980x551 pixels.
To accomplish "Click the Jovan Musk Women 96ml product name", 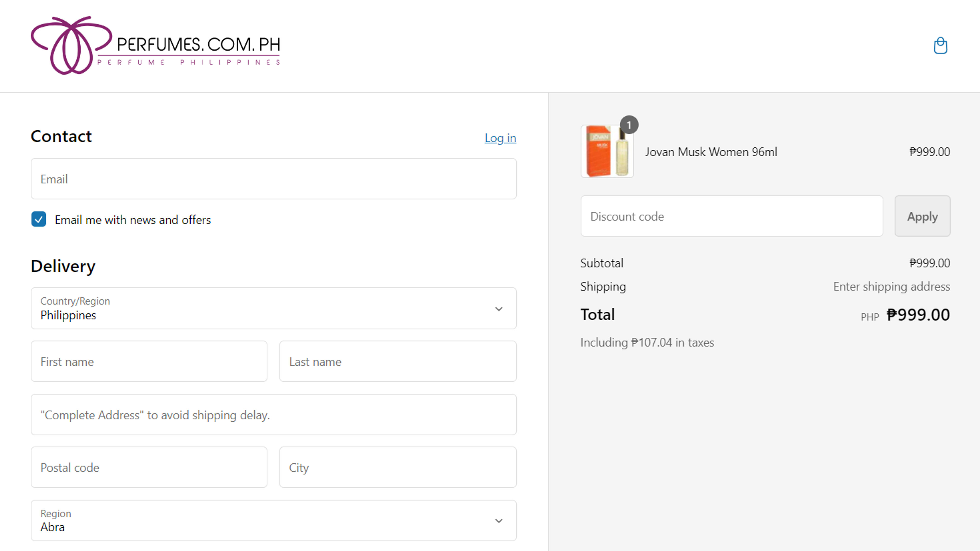I will 711,152.
